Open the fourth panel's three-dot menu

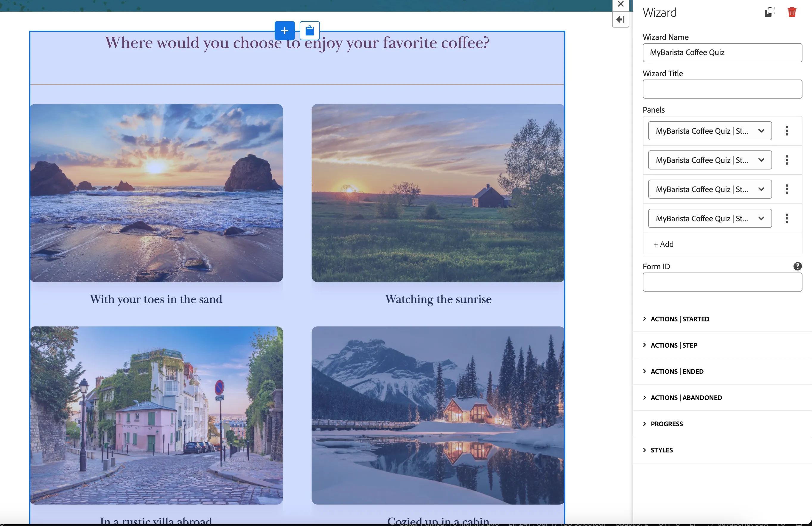click(x=787, y=218)
